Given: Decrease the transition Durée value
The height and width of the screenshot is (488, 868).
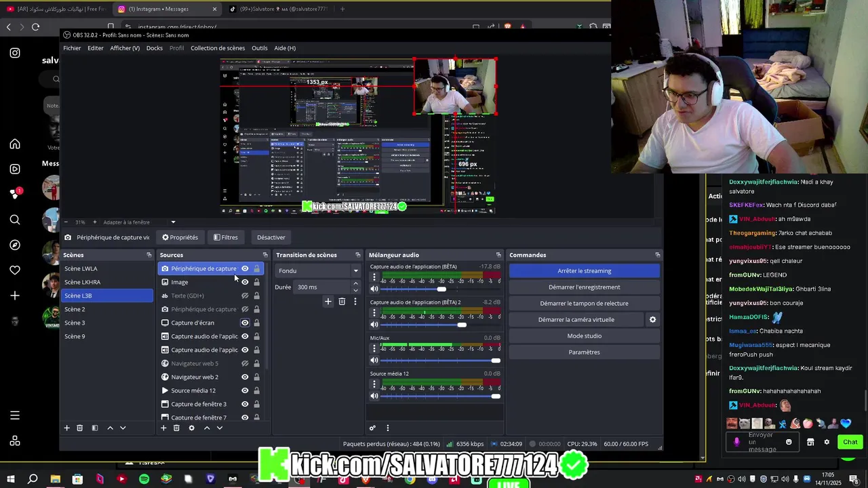Looking at the screenshot, I should [355, 290].
